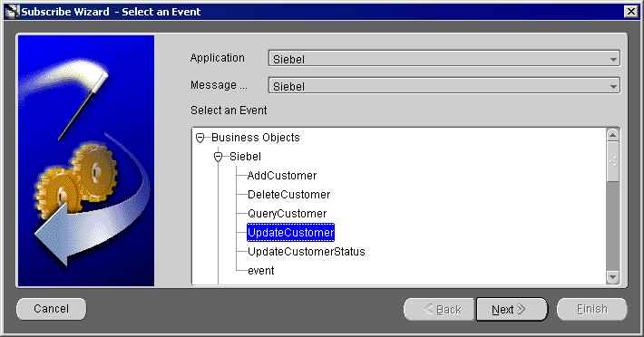
Task: Click the event list scroll up arrow
Action: tap(613, 135)
